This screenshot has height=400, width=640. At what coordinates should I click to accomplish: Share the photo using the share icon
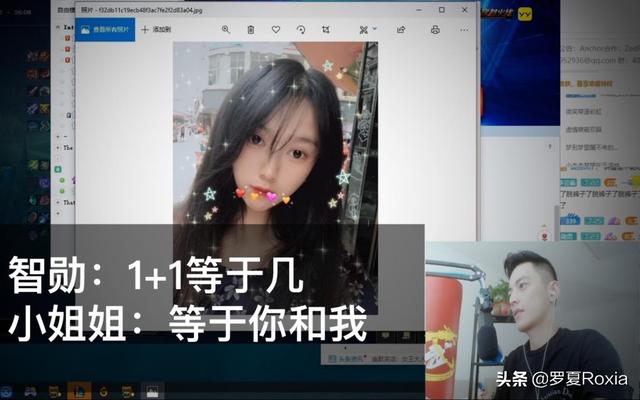401,30
